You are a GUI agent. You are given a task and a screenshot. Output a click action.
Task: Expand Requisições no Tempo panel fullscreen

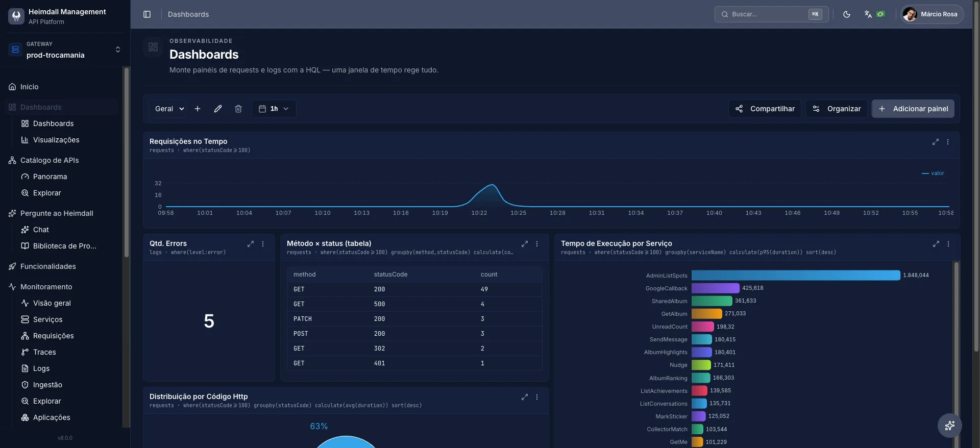coord(936,142)
